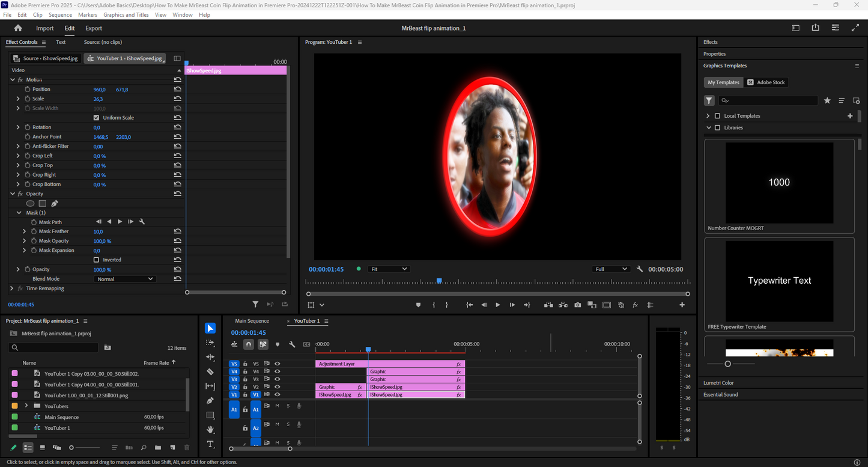
Task: Enable the Inverted mask checkbox
Action: pyautogui.click(x=97, y=260)
